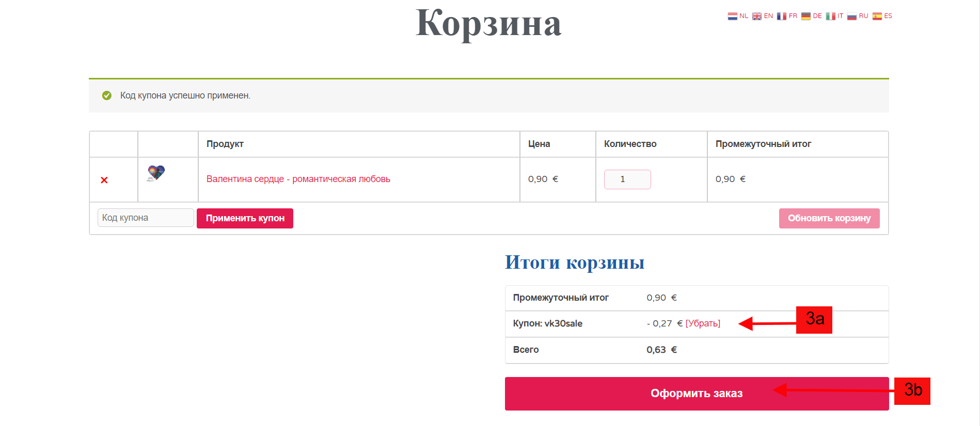Click the red 3b annotation label
This screenshot has height=426, width=980.
tap(912, 391)
